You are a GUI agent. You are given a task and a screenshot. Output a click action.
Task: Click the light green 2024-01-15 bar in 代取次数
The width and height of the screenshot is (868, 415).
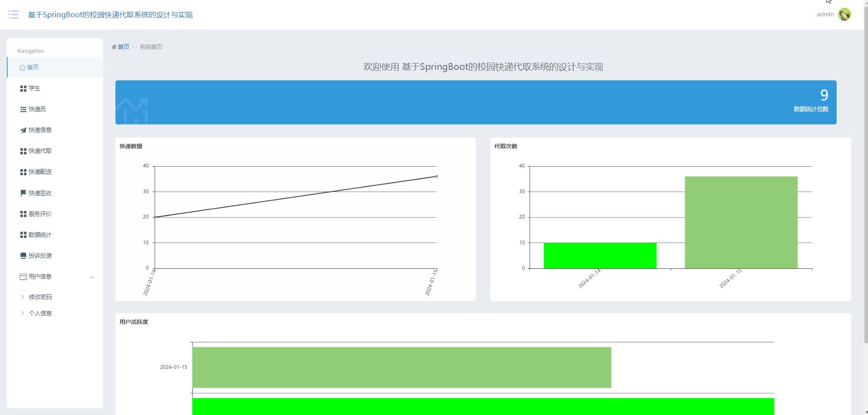[x=741, y=222]
